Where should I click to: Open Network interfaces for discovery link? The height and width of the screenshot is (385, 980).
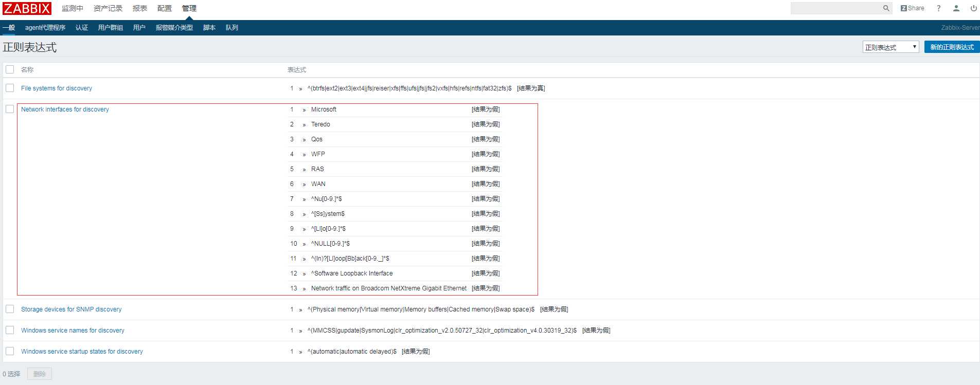(x=65, y=109)
